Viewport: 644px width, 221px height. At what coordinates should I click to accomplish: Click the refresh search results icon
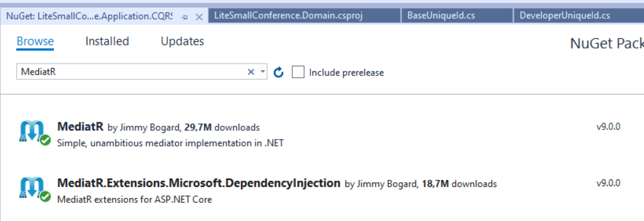[278, 72]
